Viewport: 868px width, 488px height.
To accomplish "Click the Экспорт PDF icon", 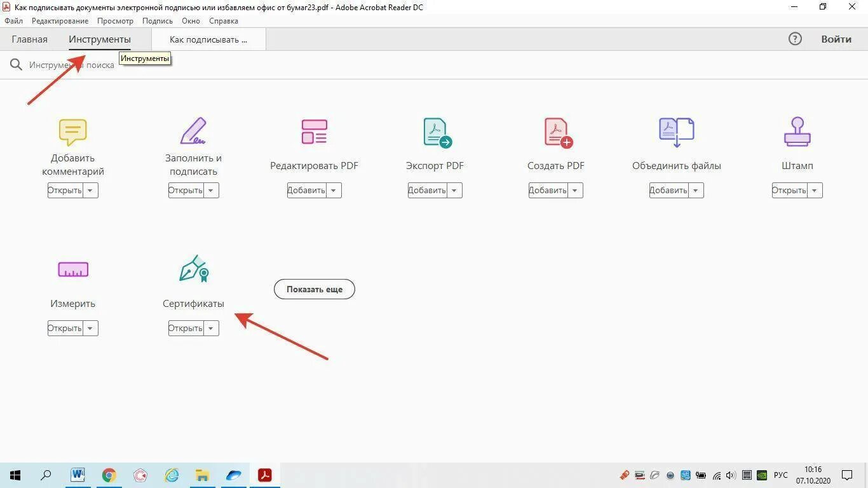I will pyautogui.click(x=437, y=132).
